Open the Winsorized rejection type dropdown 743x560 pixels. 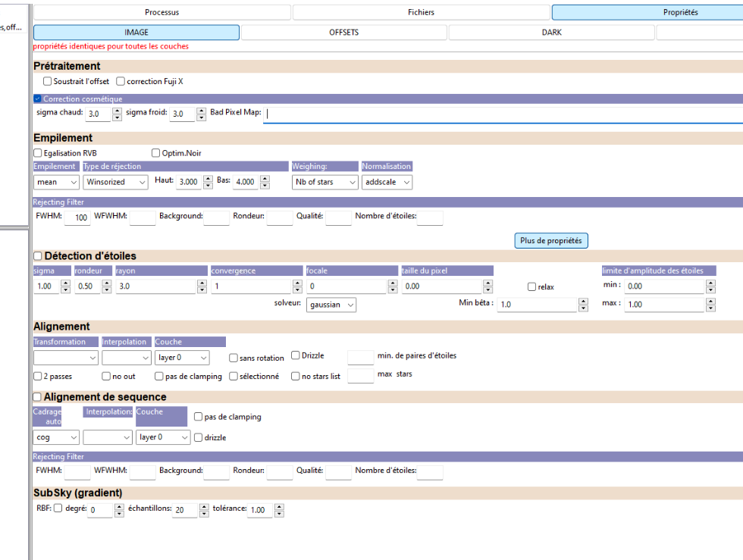click(115, 182)
